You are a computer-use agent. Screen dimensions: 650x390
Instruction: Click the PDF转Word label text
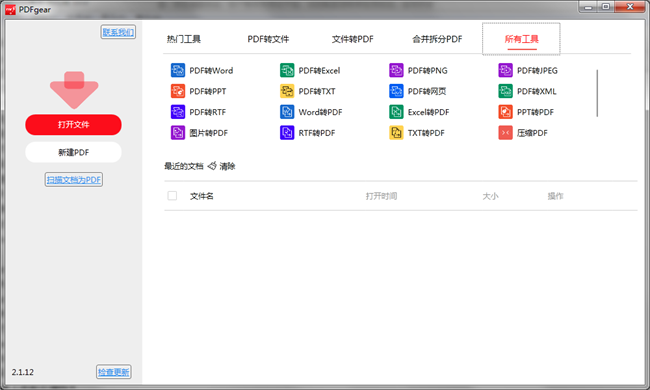(x=211, y=70)
